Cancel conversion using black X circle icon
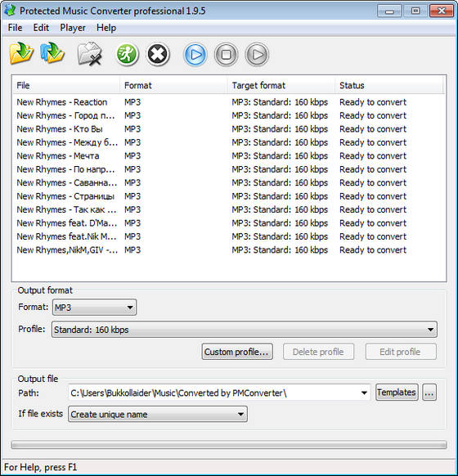 158,55
